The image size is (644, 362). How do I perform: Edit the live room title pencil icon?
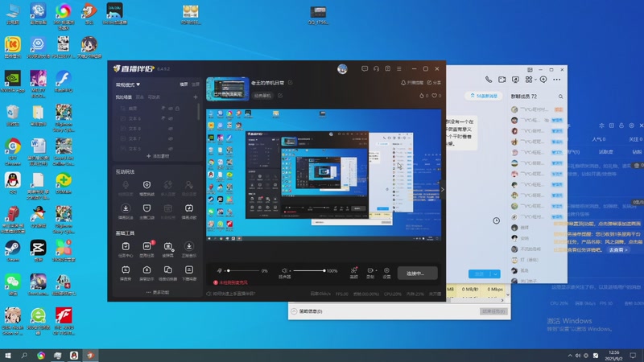click(291, 83)
